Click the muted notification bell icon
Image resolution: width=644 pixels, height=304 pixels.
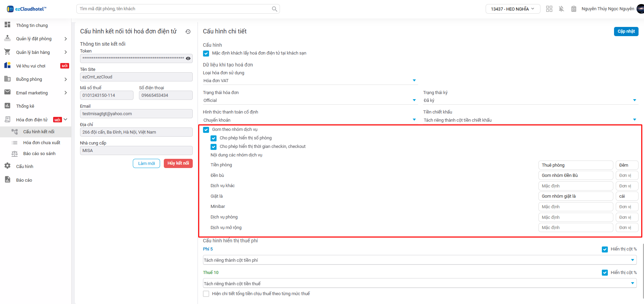(x=561, y=9)
